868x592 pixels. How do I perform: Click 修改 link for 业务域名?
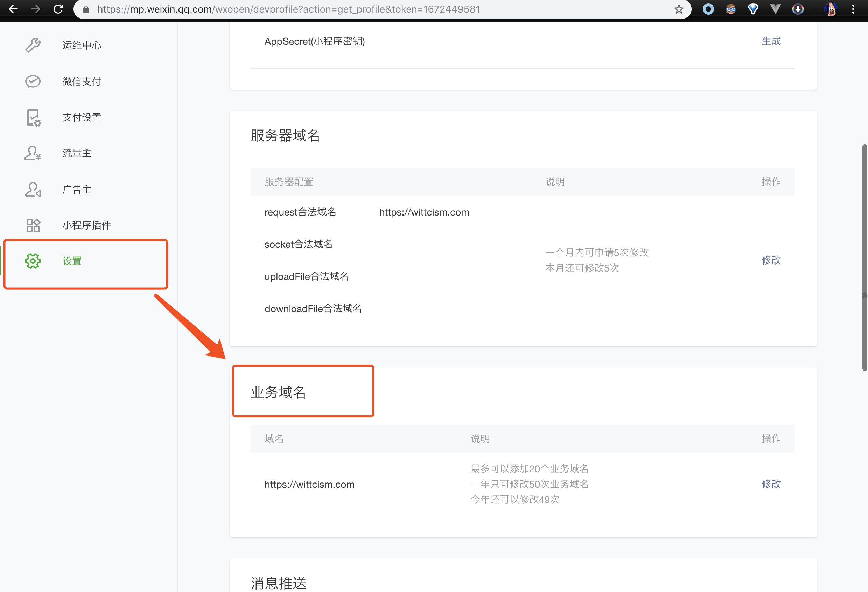click(x=771, y=484)
